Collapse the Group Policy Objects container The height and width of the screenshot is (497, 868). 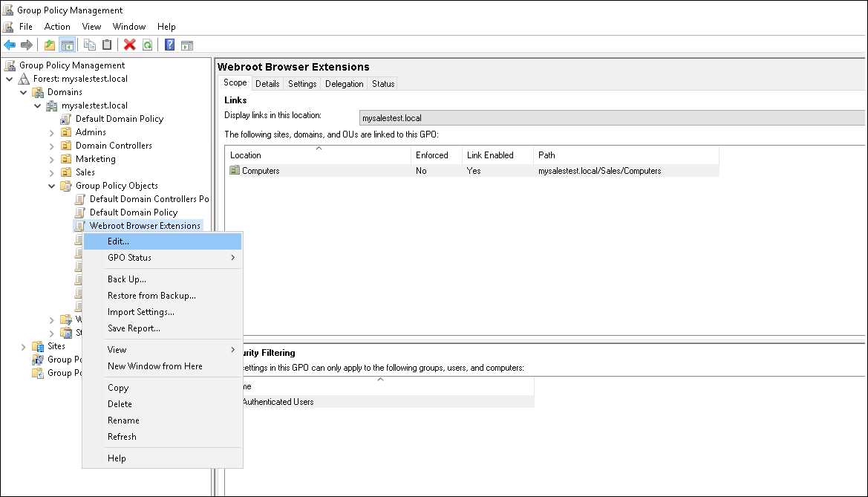click(x=50, y=185)
